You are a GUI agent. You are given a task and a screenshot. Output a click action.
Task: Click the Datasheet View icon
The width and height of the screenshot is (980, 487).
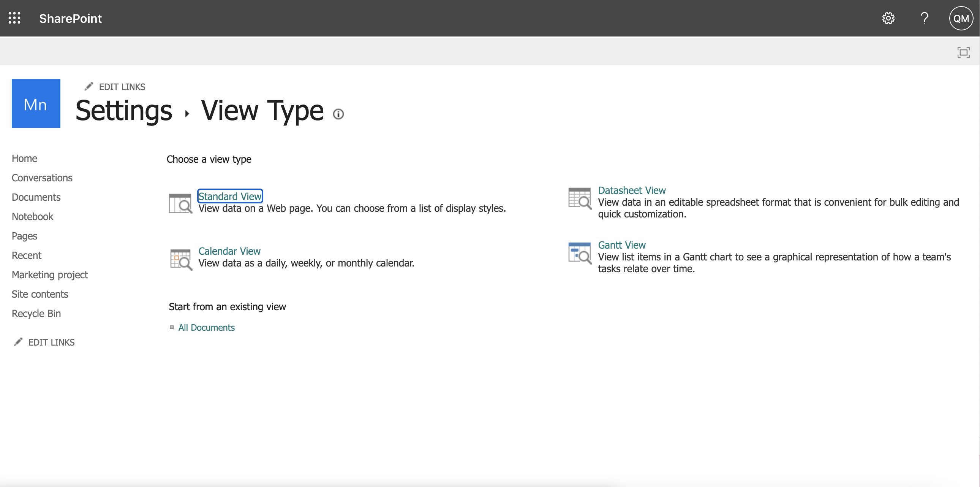pyautogui.click(x=580, y=198)
